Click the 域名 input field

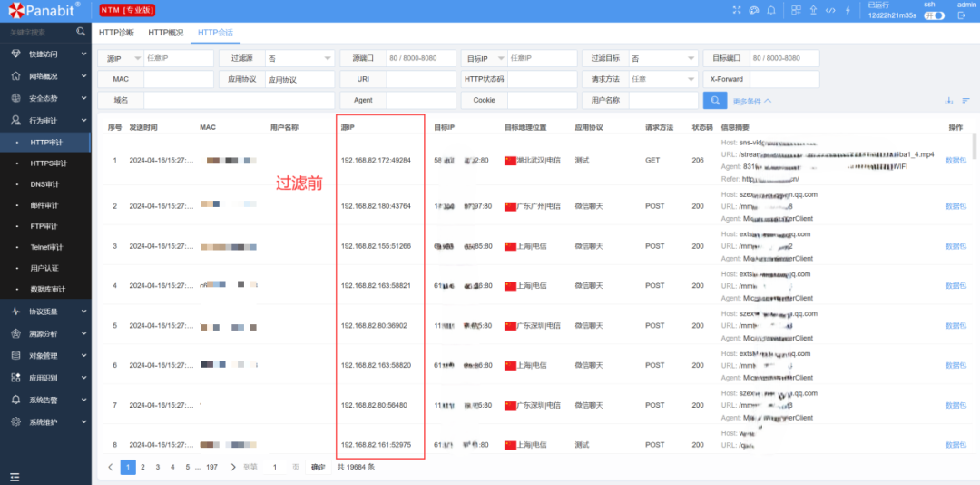point(240,100)
